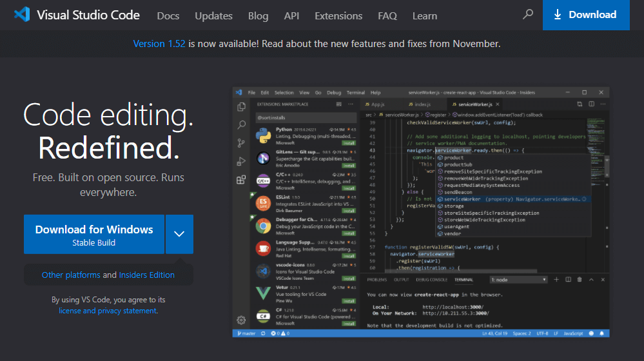
Task: Switch to the index.js editor tab
Action: [419, 104]
